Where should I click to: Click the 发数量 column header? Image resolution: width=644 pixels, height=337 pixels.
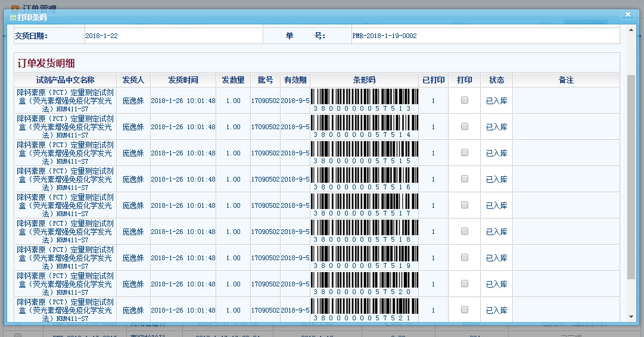pos(234,80)
